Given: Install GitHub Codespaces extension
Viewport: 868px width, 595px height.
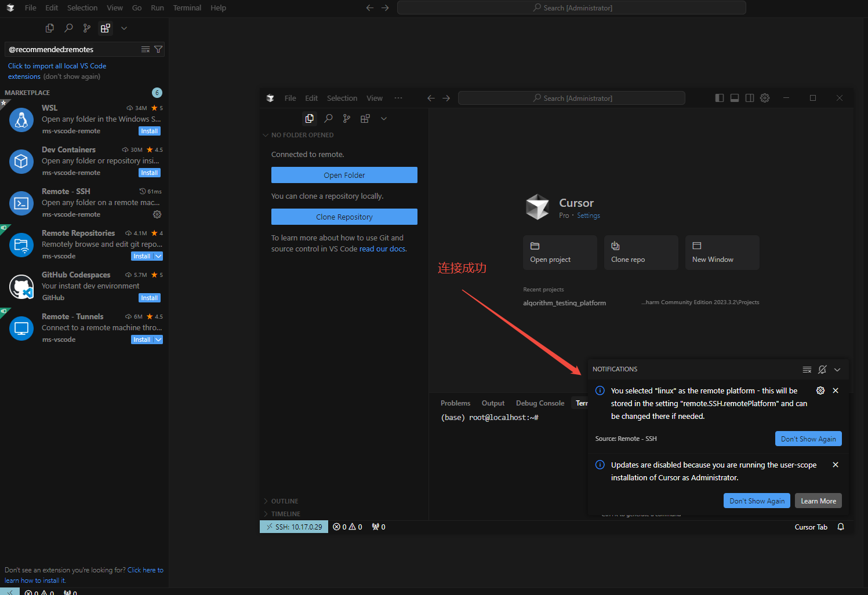Looking at the screenshot, I should coord(150,298).
